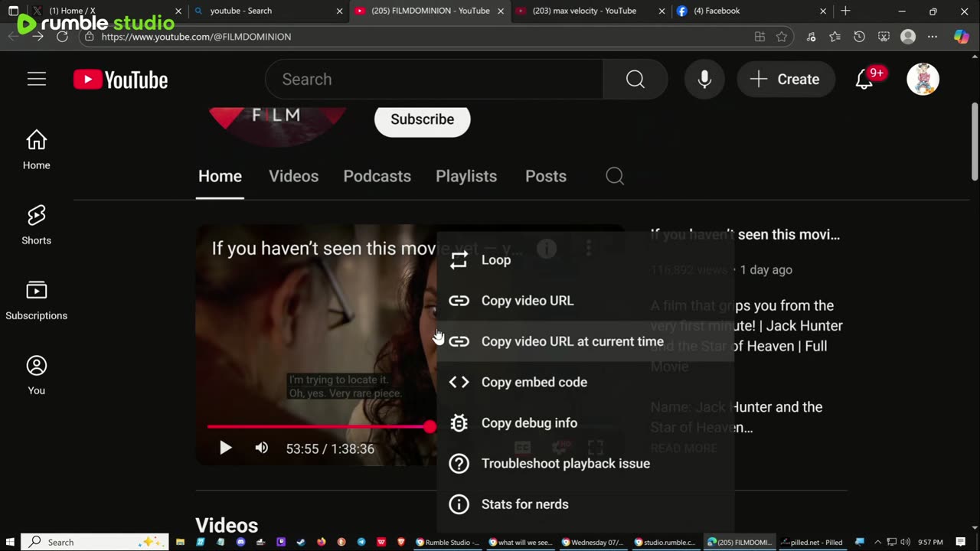Screen dimensions: 980x551
Task: Open browser Settings and more menu
Action: (x=933, y=37)
